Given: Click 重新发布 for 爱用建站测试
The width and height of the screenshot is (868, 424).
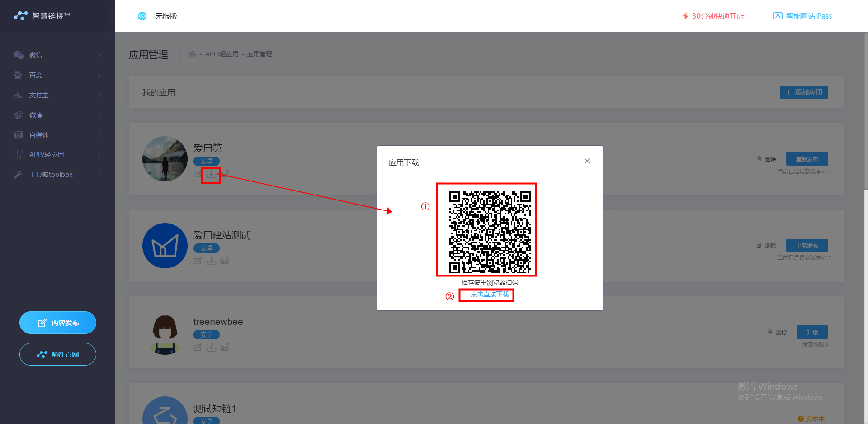Looking at the screenshot, I should [807, 246].
